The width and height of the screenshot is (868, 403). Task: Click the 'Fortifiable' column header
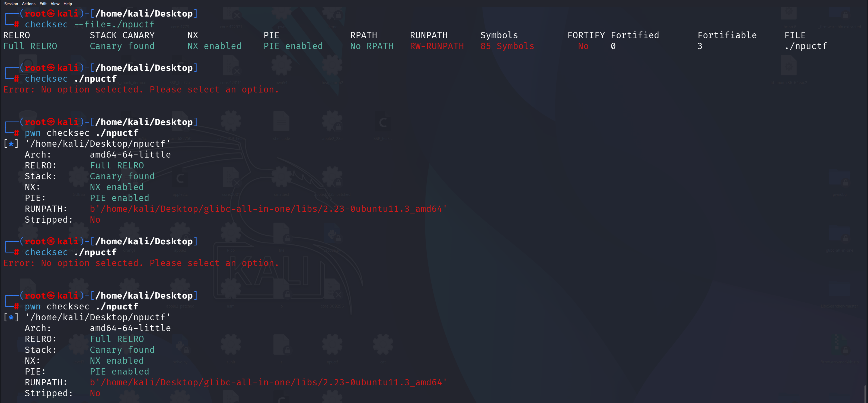727,35
